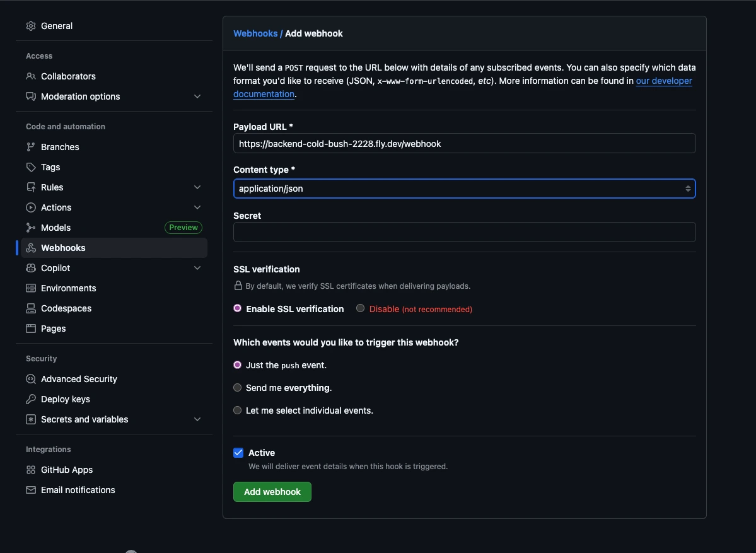Click the Tags icon
The height and width of the screenshot is (553, 756).
30,166
